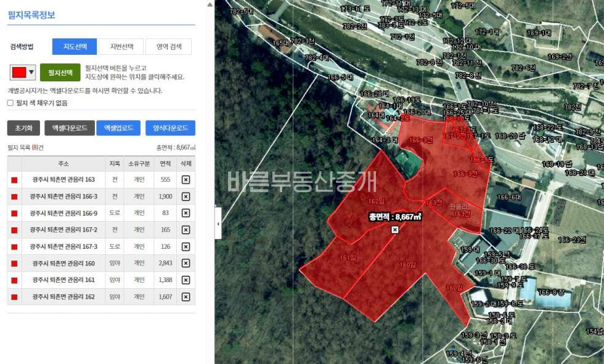Enable the 필지 색 채우기 없음 checkbox
The image size is (604, 364).
point(10,103)
